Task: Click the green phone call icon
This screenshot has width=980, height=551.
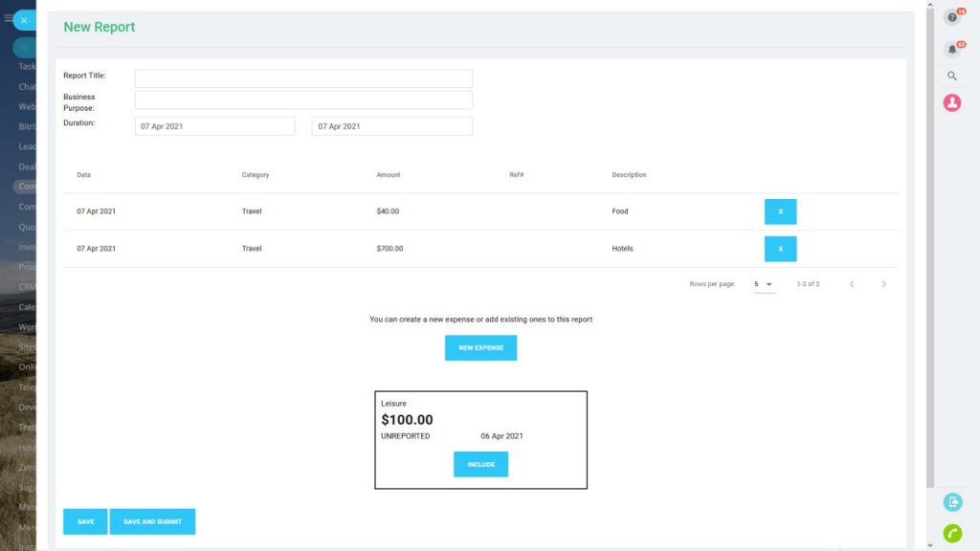Action: click(x=952, y=533)
